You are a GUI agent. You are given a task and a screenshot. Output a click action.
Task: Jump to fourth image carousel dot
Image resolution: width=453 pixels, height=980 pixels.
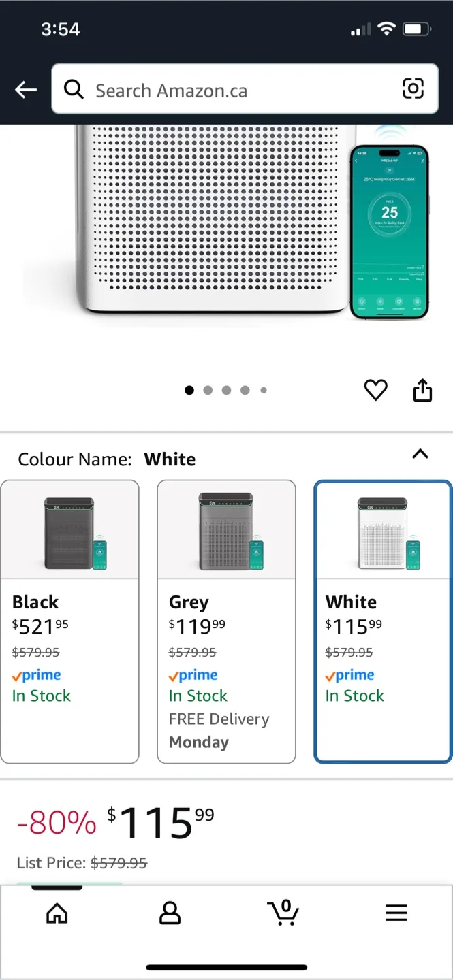coord(245,390)
